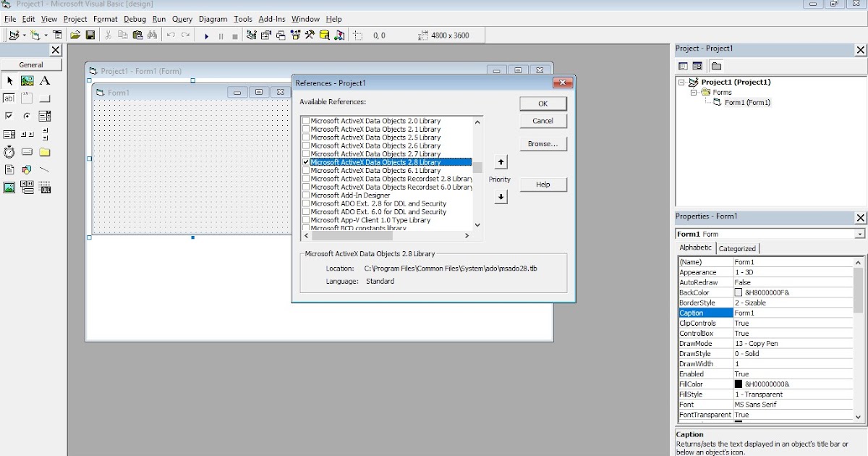Select the Timer control in the toolbox
The width and height of the screenshot is (868, 456).
tap(9, 152)
